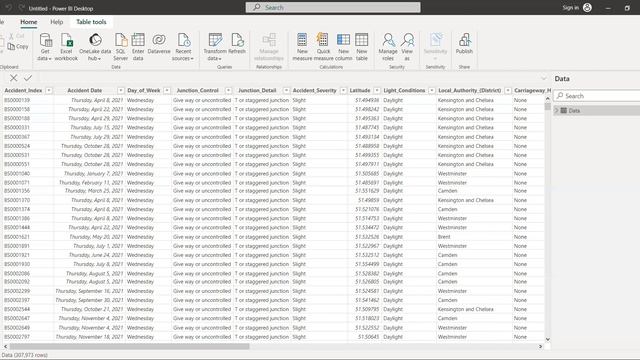
Task: Undo the last action
Action: click(x=9, y=8)
